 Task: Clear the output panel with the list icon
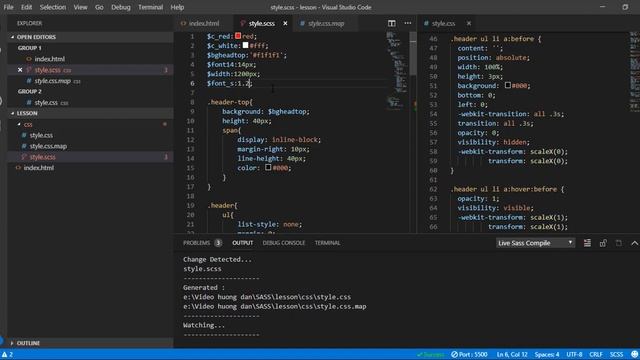pos(587,243)
